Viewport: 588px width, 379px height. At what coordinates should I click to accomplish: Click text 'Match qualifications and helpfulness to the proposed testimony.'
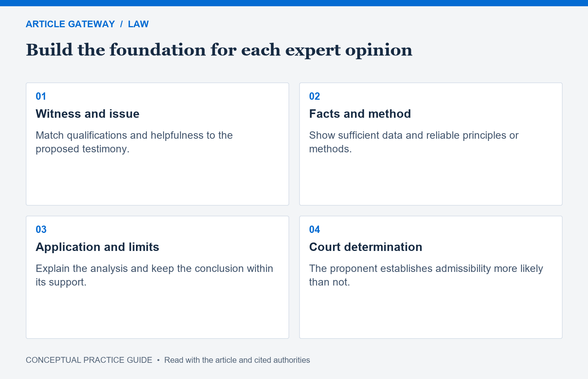(x=134, y=142)
